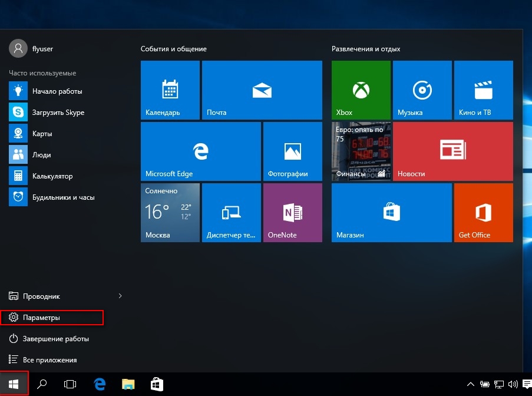
Task: Open the Финансы news thumbnail tile
Action: (361, 151)
